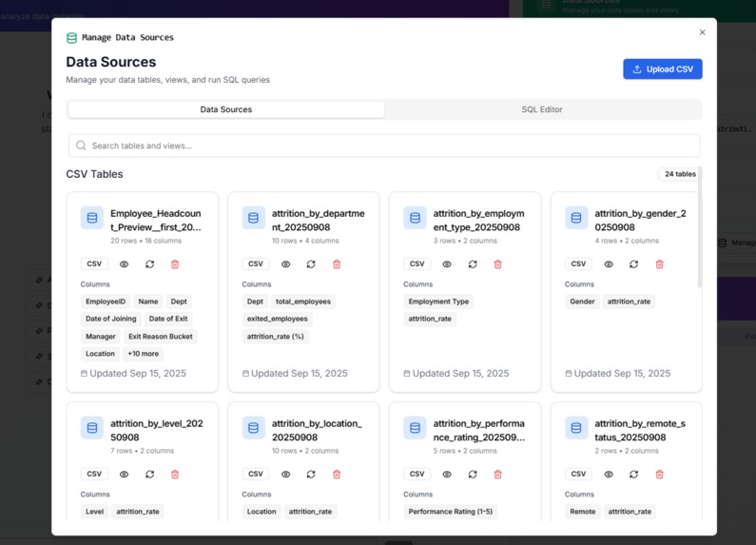Refresh the attrition_by_gender table
The width and height of the screenshot is (756, 545).
[633, 264]
